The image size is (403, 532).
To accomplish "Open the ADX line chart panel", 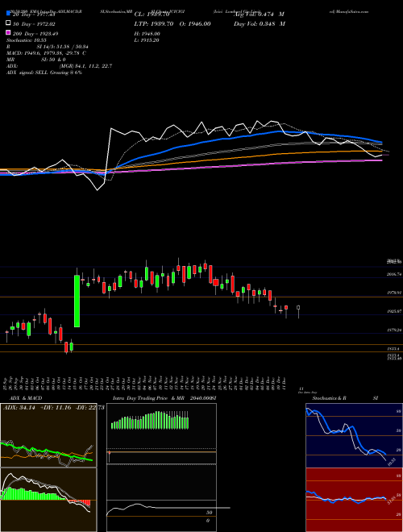I will [48, 435].
